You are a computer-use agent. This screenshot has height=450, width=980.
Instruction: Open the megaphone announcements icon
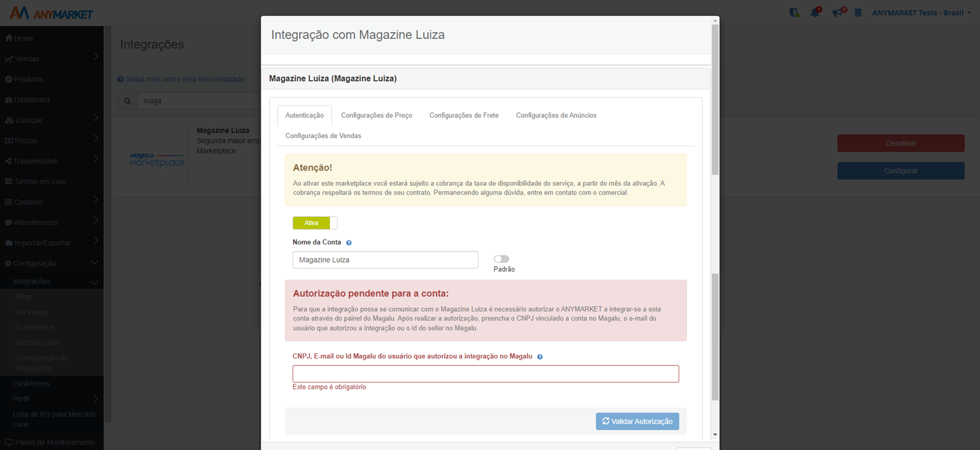pyautogui.click(x=838, y=12)
